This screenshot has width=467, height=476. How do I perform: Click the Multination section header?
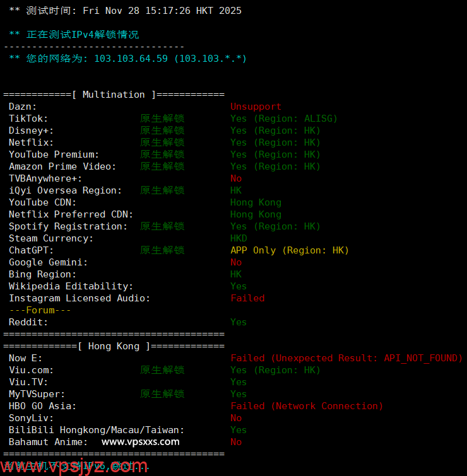114,95
